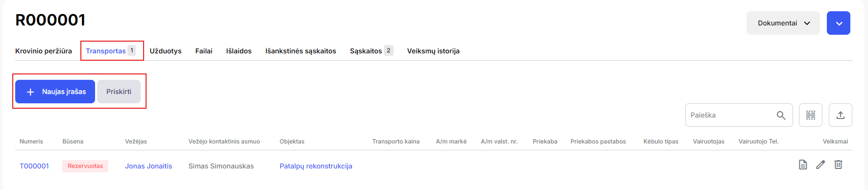View the Veiksmų istorija tab

click(x=433, y=51)
